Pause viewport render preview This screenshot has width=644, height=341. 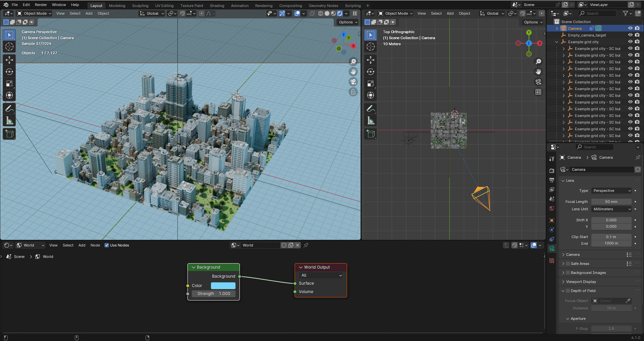(x=355, y=13)
